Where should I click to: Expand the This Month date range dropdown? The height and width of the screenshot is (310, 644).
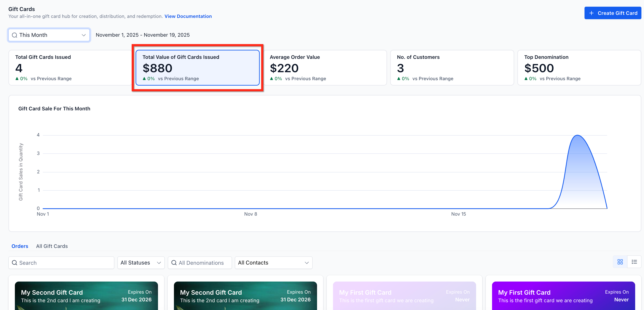tap(83, 35)
